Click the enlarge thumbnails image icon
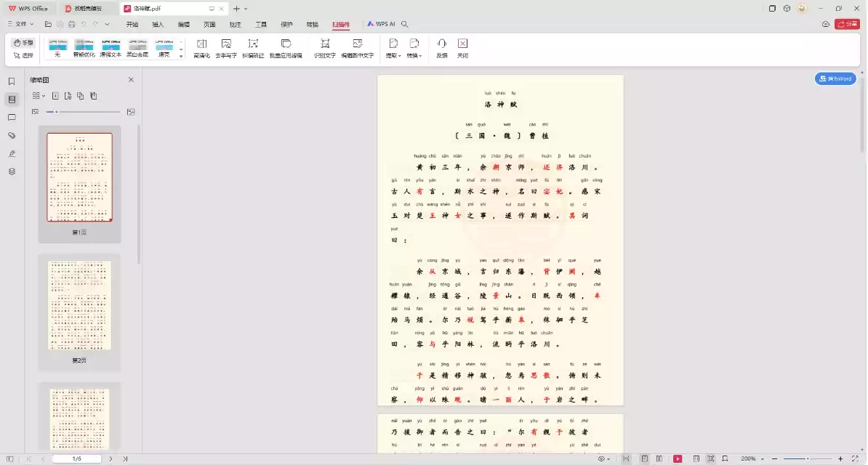This screenshot has width=868, height=465. [131, 112]
